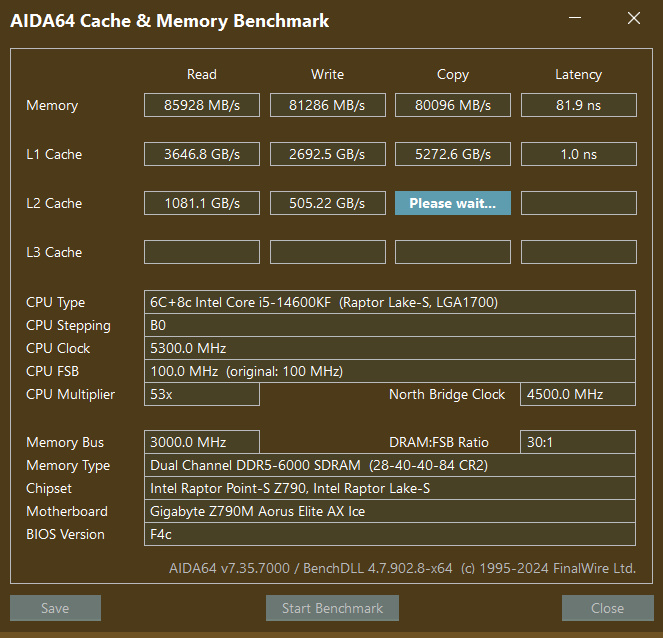Click the L3 Cache row label
The height and width of the screenshot is (638, 663).
click(x=54, y=252)
